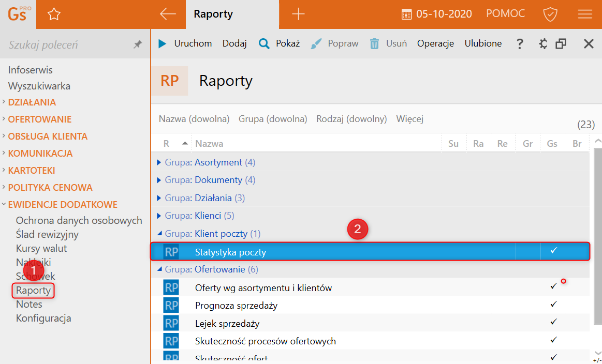Open Raporty in the sidebar
The width and height of the screenshot is (602, 364).
click(34, 291)
